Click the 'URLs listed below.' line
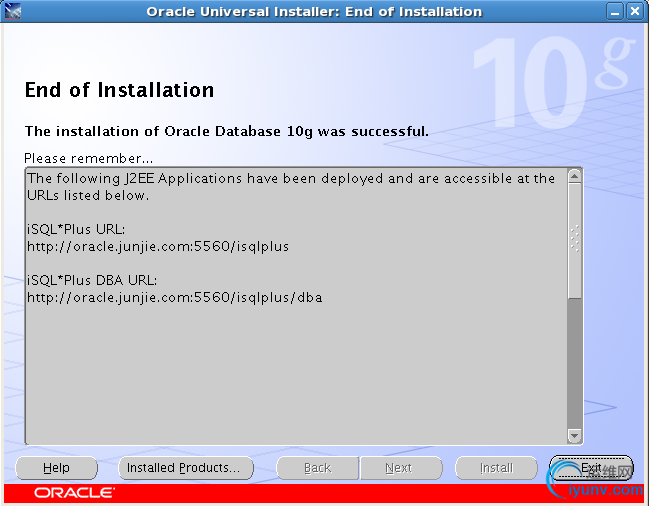Image resolution: width=649 pixels, height=506 pixels. 88,195
